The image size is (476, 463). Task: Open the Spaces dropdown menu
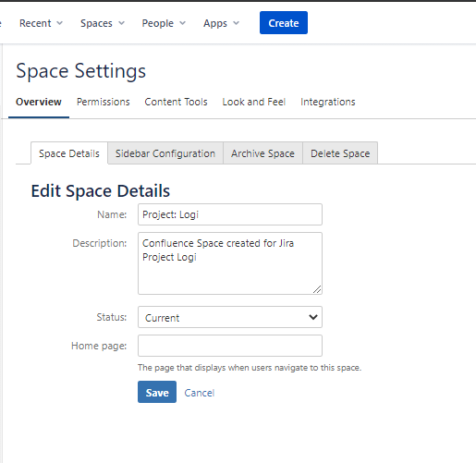(x=103, y=23)
